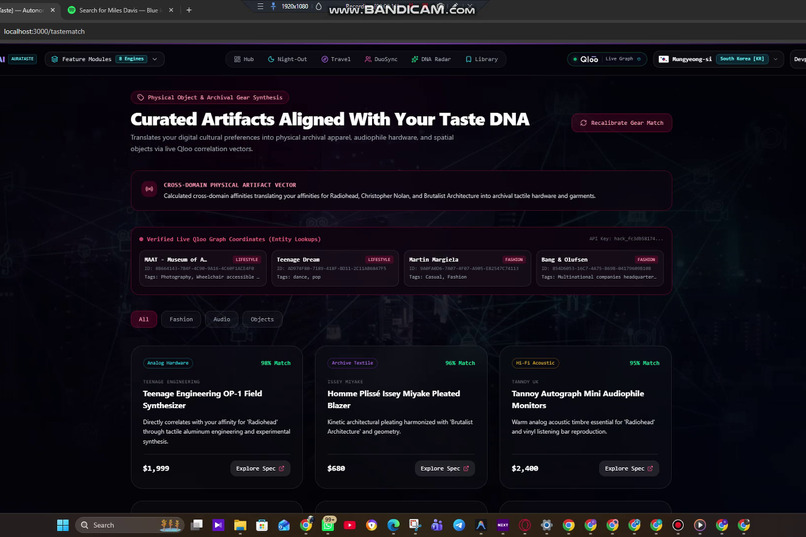The height and width of the screenshot is (537, 806).
Task: Open WhatsApp from the taskbar
Action: pos(328,524)
